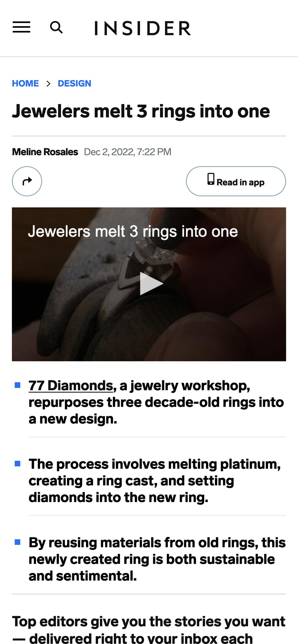Go to the INSIDER logo homepage
This screenshot has height=644, width=298.
tap(143, 28)
